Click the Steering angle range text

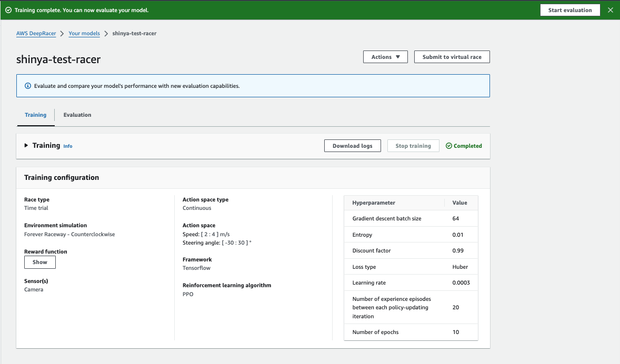(x=217, y=242)
